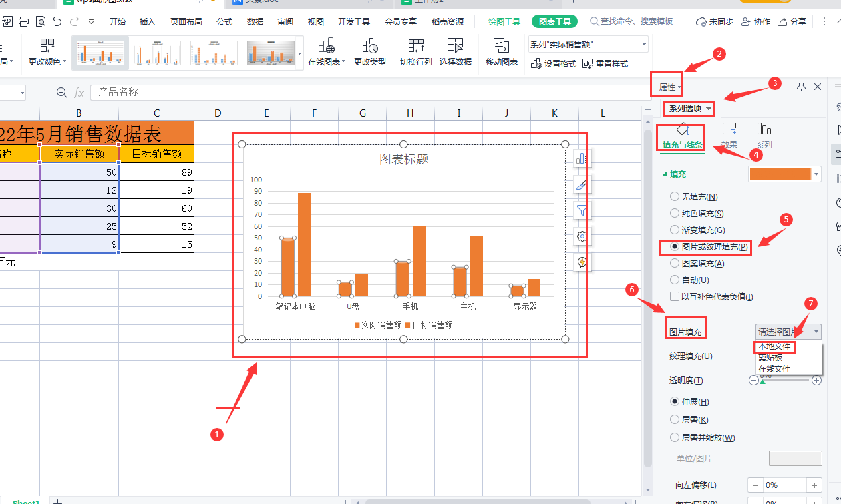This screenshot has height=504, width=841.
Task: Open the 系列选项 dropdown
Action: point(691,108)
